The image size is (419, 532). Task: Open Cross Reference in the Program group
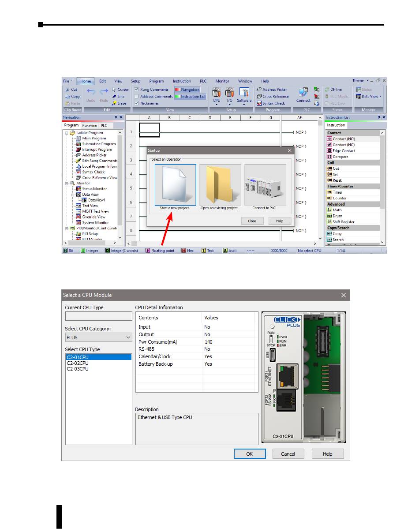(x=273, y=96)
